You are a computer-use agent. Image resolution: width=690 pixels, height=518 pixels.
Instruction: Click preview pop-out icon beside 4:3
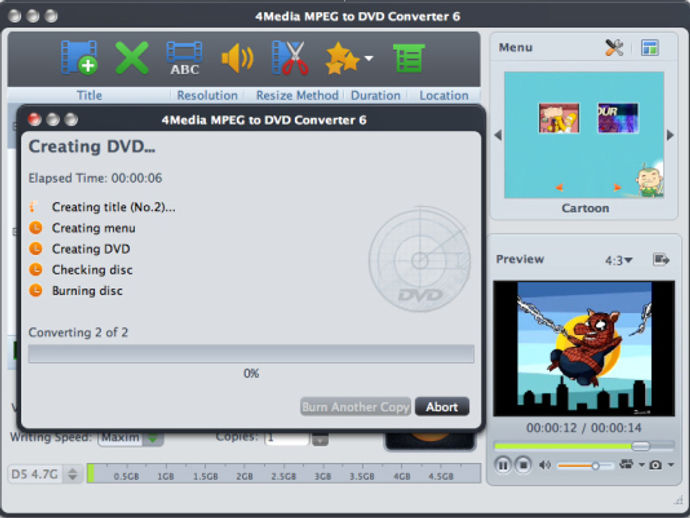click(661, 260)
